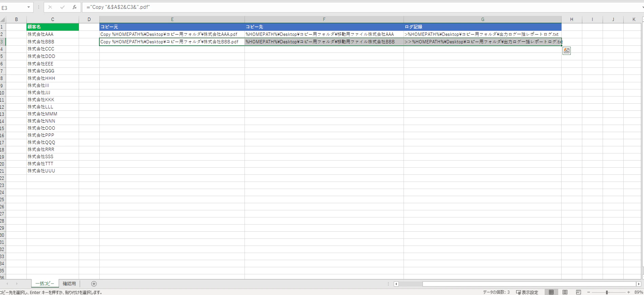Click the コピー先 header cell
The image size is (644, 295).
[324, 27]
